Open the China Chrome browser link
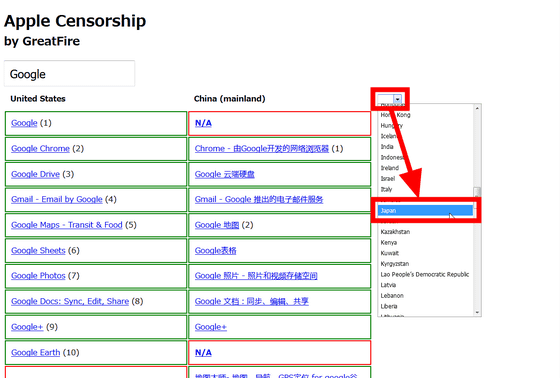 pos(262,148)
